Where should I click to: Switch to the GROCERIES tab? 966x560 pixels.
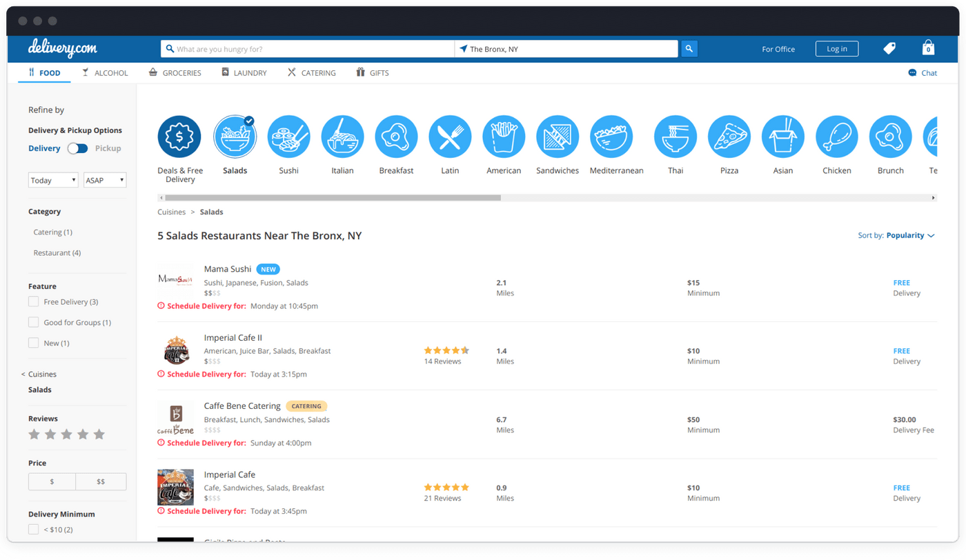point(175,72)
